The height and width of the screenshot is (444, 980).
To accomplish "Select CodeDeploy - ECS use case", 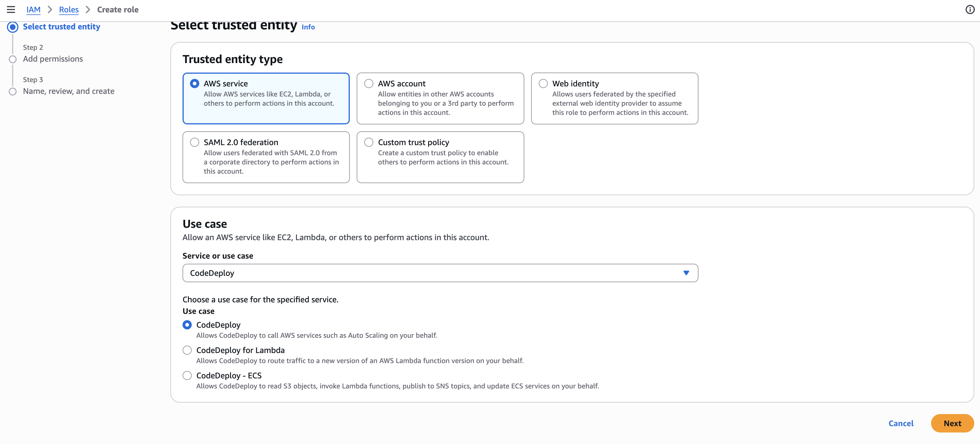I will pos(187,375).
